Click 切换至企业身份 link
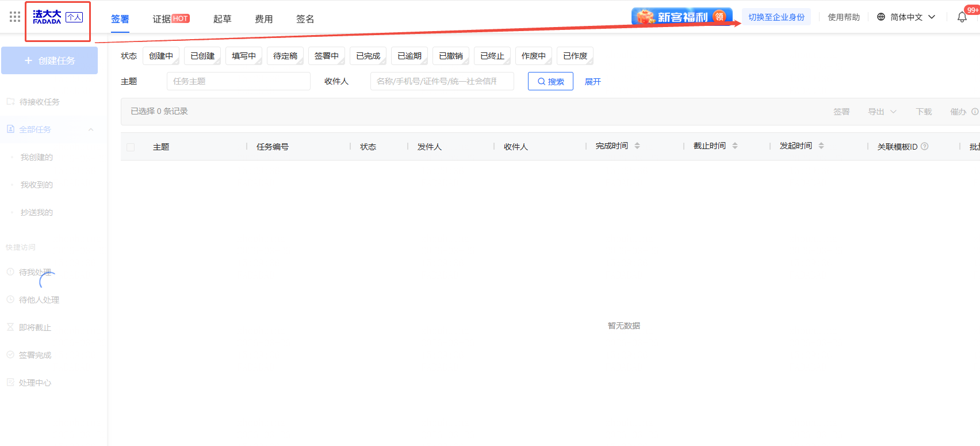The height and width of the screenshot is (446, 980). tap(776, 17)
